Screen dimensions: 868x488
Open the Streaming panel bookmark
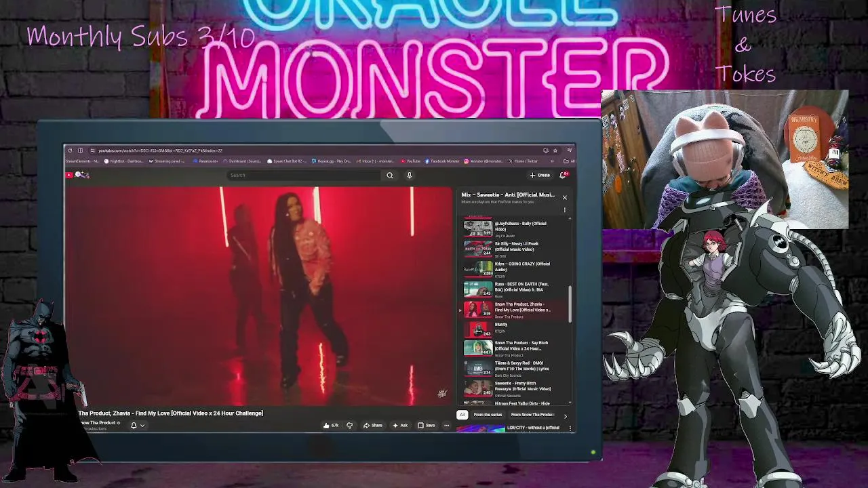tap(167, 161)
